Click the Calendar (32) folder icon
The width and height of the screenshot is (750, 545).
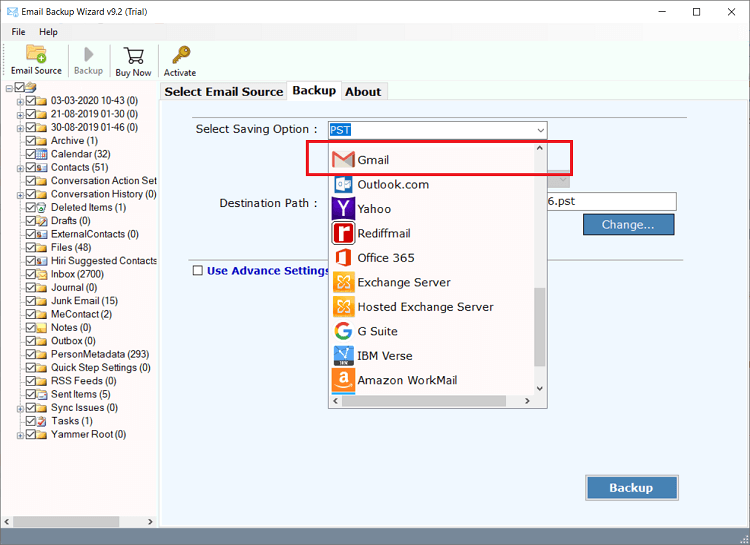(42, 154)
